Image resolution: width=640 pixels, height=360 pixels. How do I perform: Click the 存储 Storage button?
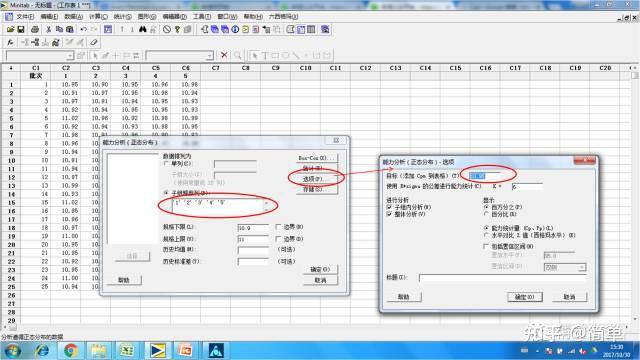pyautogui.click(x=318, y=189)
